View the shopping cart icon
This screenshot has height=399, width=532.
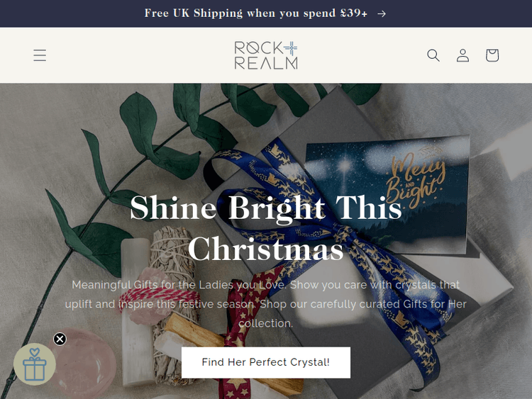coord(492,55)
